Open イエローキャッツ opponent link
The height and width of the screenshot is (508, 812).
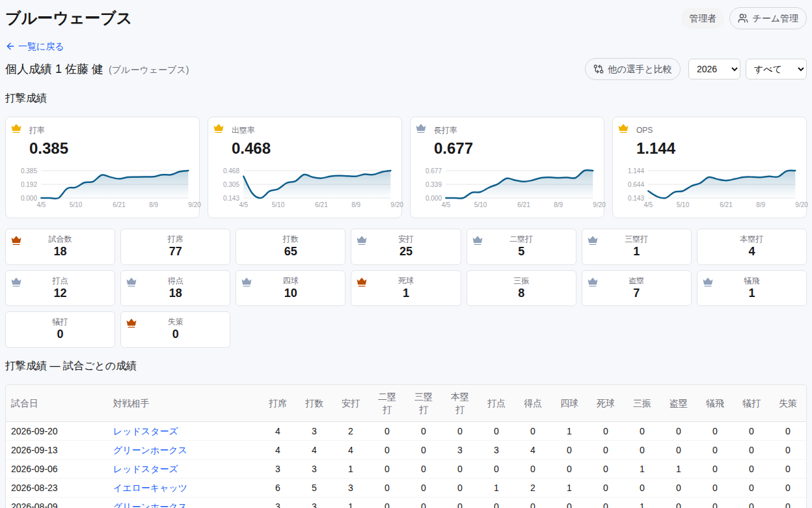point(150,488)
